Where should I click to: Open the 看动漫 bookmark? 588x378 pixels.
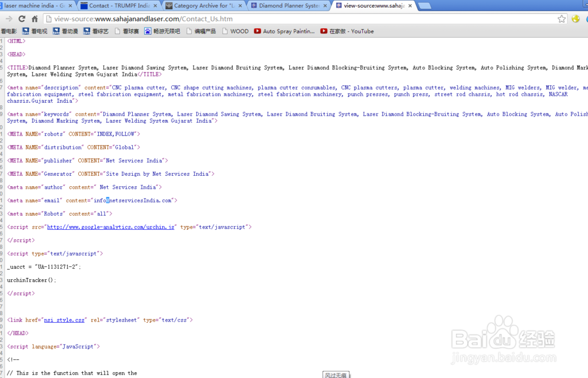(x=65, y=31)
